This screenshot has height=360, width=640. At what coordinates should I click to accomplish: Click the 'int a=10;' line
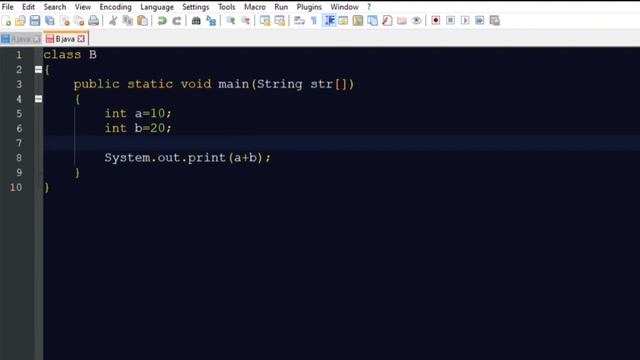coord(138,113)
